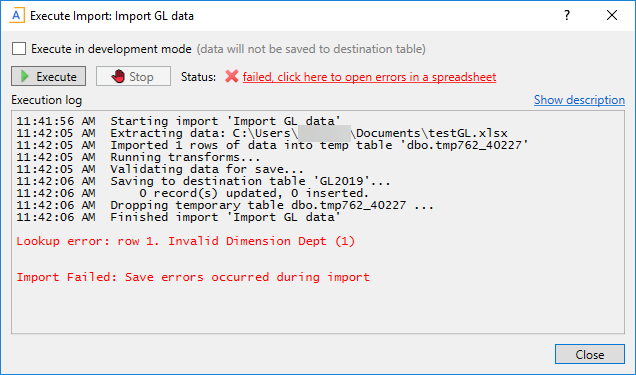This screenshot has width=636, height=375.
Task: Click the Show description link
Action: (x=579, y=100)
